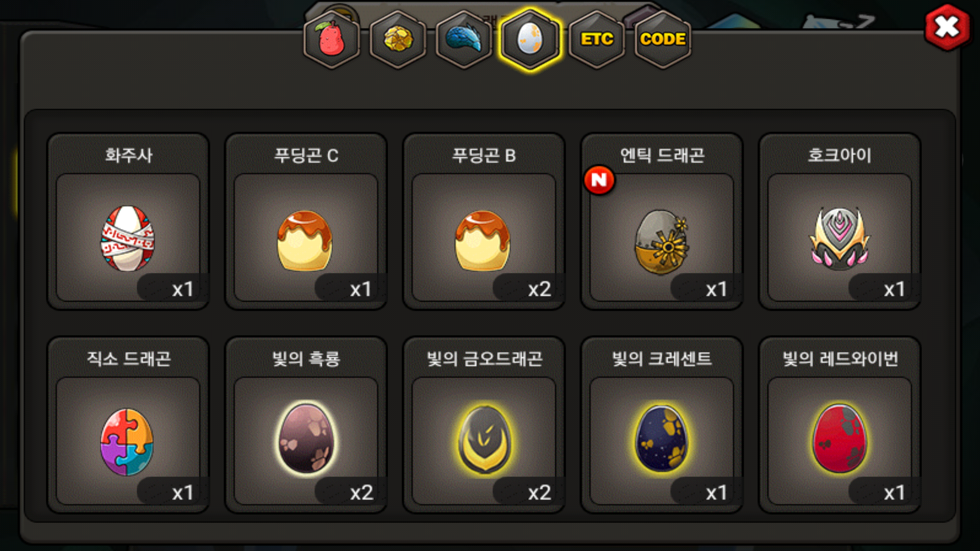Close the inventory with red X
Screen dimensions: 980x551
tap(947, 27)
